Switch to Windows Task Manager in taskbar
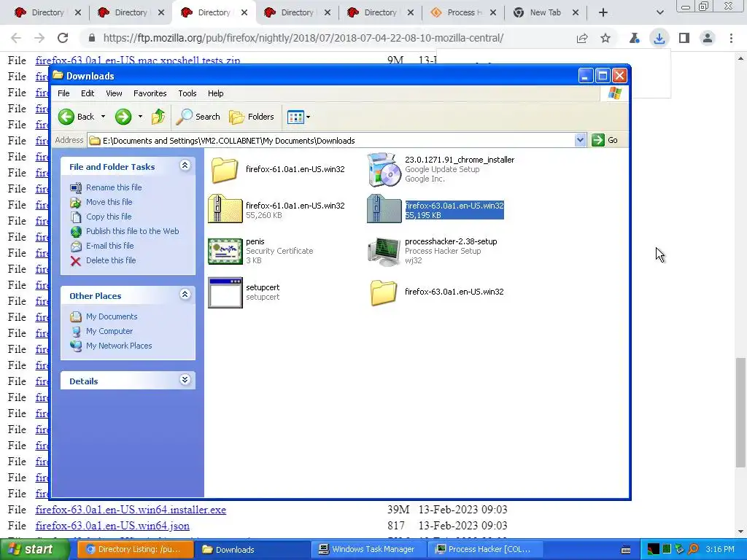 coord(367,550)
